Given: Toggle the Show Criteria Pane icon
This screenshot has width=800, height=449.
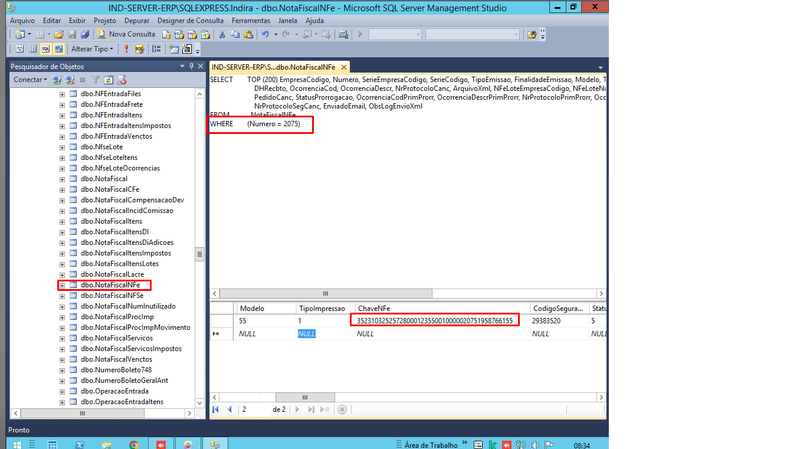Looking at the screenshot, I should tap(33, 49).
